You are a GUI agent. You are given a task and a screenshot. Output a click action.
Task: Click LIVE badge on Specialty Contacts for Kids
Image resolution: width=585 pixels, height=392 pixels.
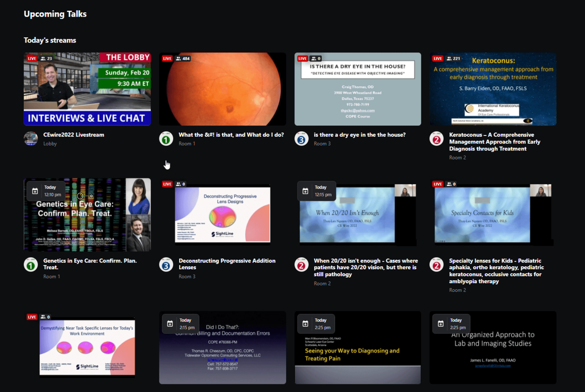tap(438, 184)
